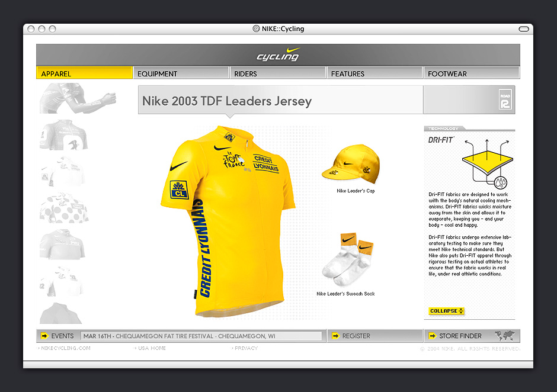Image resolution: width=557 pixels, height=392 pixels.
Task: Open the PRIVACY link
Action: pyautogui.click(x=247, y=348)
